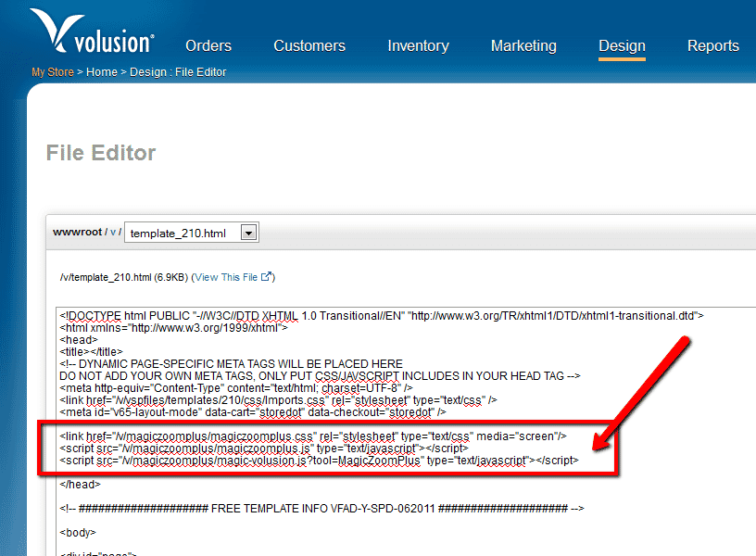Open the Customers menu
Viewport: 756px width, 556px height.
pos(309,45)
